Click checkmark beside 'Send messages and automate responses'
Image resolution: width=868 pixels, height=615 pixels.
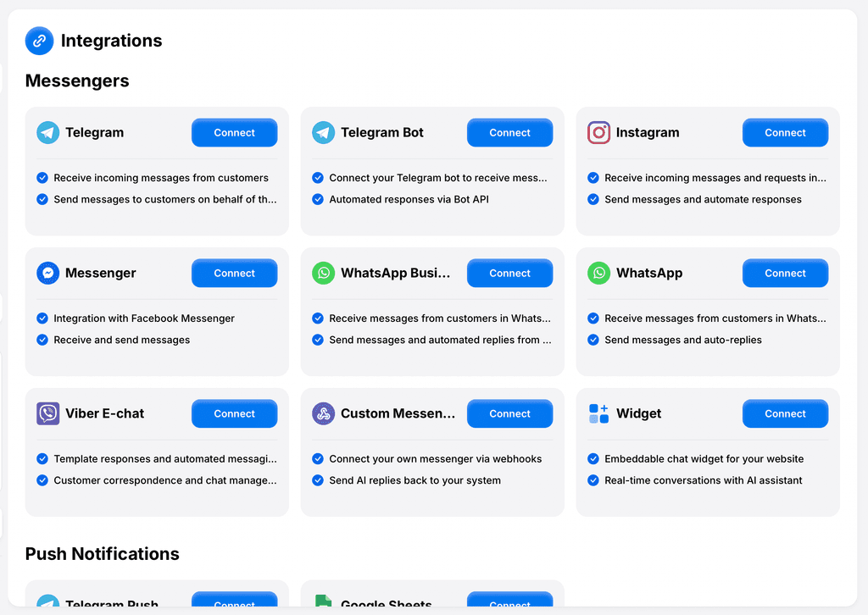593,199
